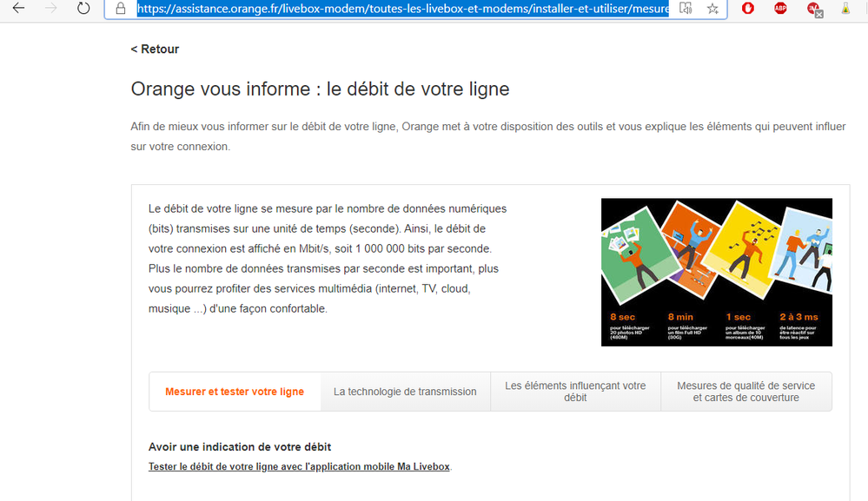
Task: Open reader view with read aloud
Action: coord(685,9)
